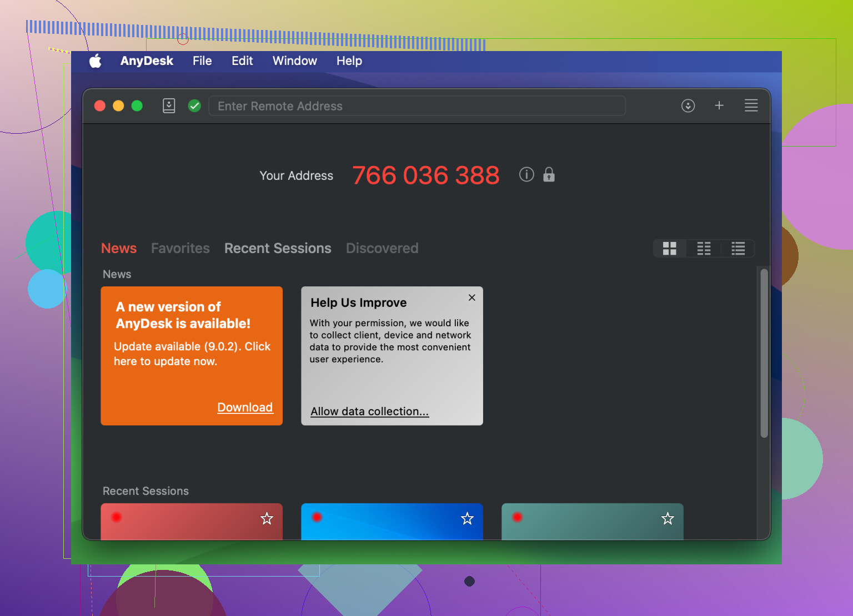Favorite the blue recent session tile
Screen dimensions: 853x616
point(468,518)
